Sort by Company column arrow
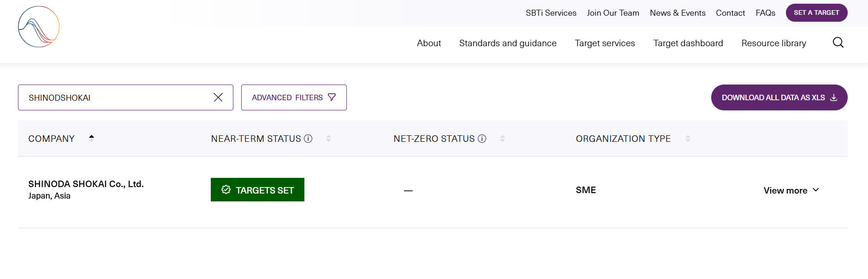The image size is (868, 279). click(x=91, y=138)
